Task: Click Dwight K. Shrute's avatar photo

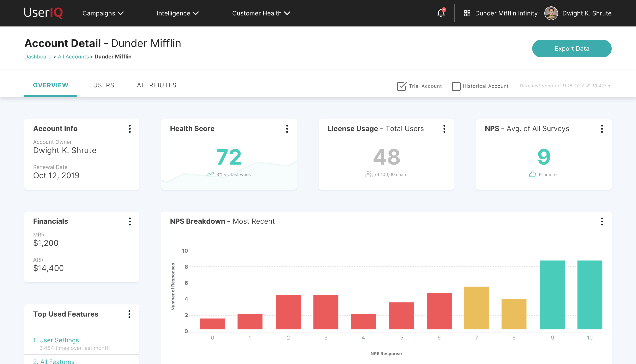Action: (551, 13)
